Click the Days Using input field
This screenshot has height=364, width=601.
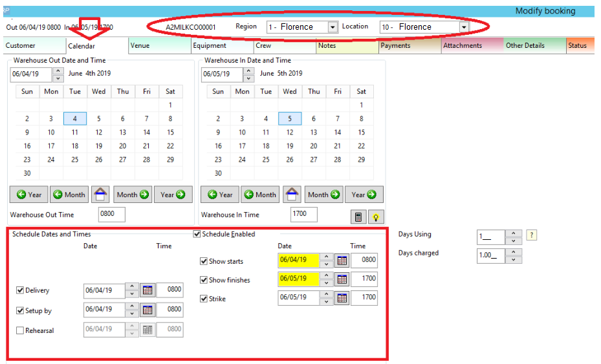(491, 237)
